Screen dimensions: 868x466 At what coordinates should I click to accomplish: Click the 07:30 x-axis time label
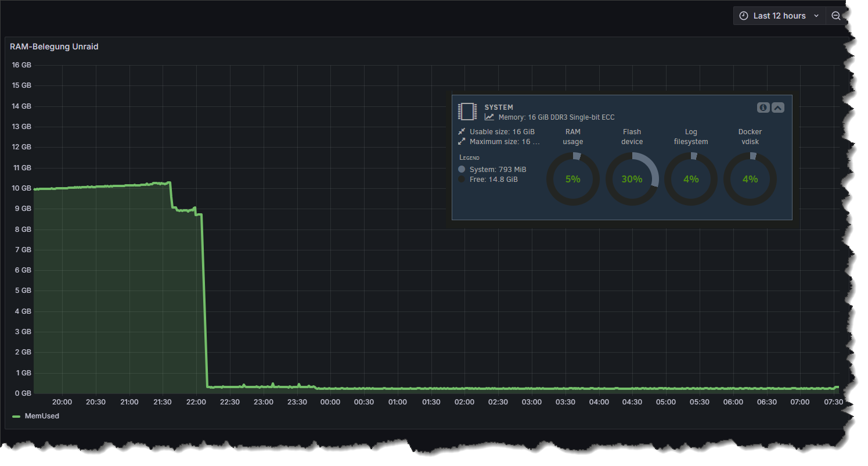pyautogui.click(x=834, y=402)
